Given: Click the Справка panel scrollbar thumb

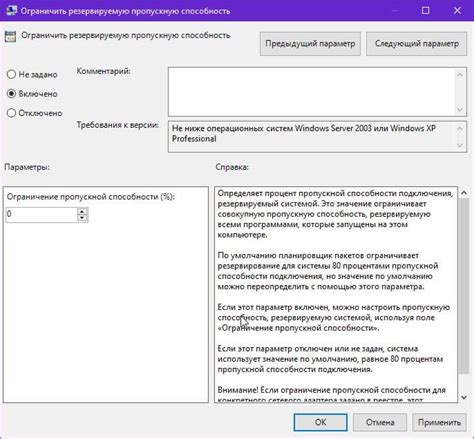Looking at the screenshot, I should click(463, 286).
